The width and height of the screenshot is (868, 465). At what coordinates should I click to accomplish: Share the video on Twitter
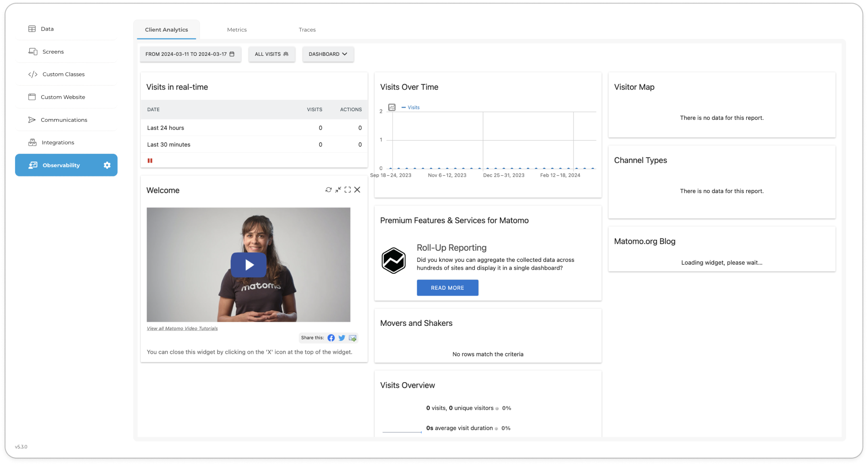click(342, 338)
